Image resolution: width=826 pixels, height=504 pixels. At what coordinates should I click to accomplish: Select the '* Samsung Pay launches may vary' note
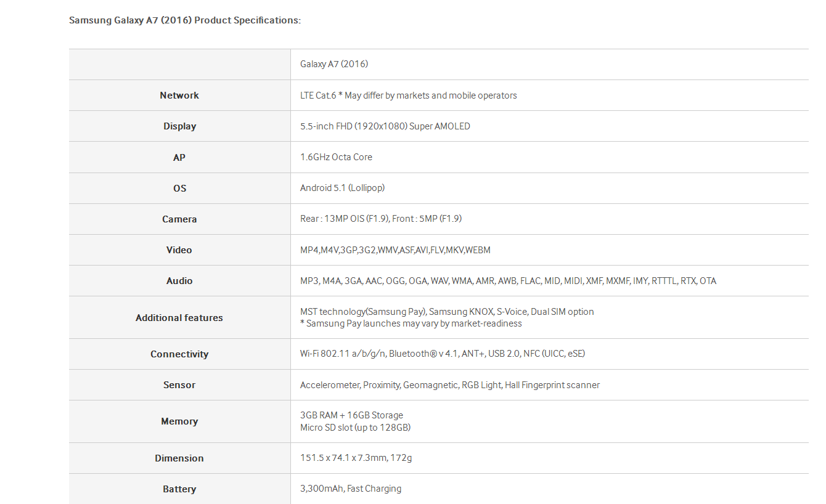pos(411,323)
